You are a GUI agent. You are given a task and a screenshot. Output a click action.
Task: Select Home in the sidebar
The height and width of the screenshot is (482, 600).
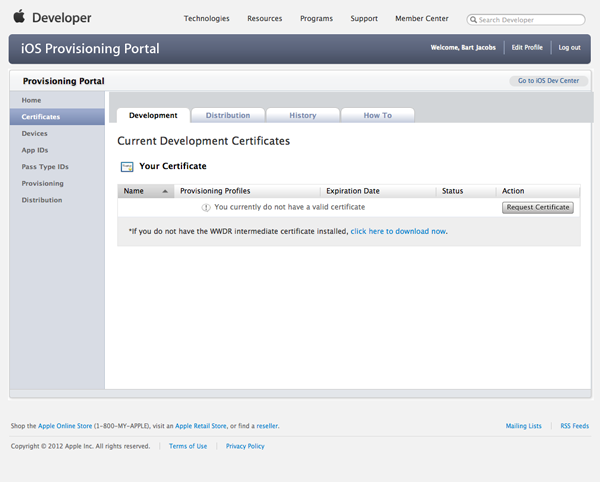pyautogui.click(x=57, y=100)
